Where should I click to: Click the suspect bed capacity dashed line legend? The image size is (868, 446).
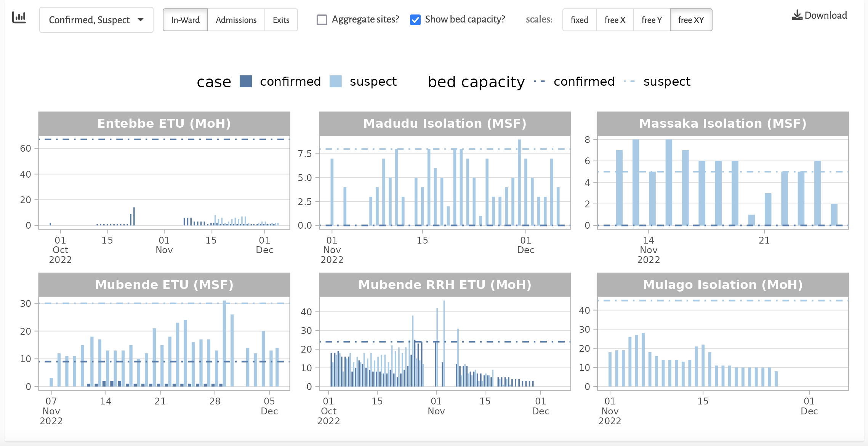pyautogui.click(x=629, y=81)
